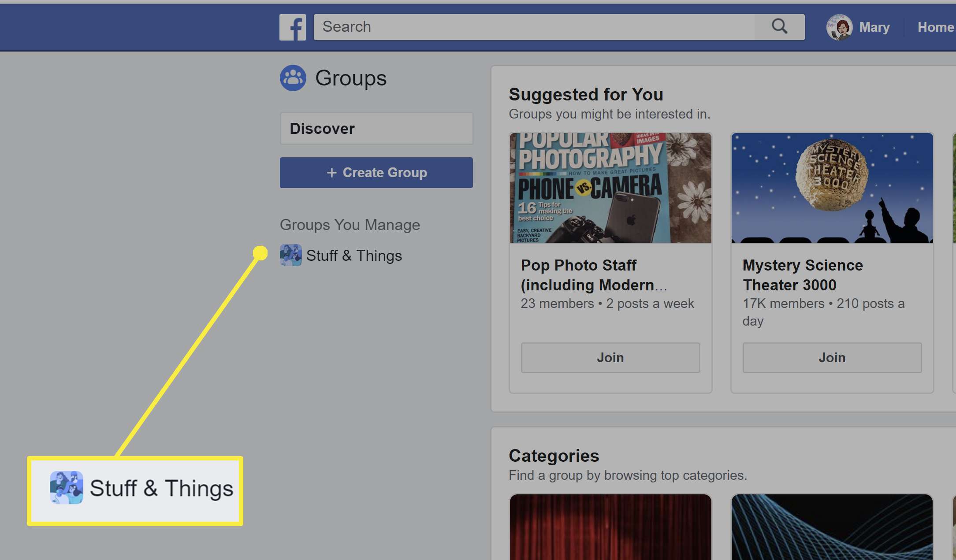The image size is (956, 560).
Task: Open Pop Photo Staff group title
Action: (594, 275)
